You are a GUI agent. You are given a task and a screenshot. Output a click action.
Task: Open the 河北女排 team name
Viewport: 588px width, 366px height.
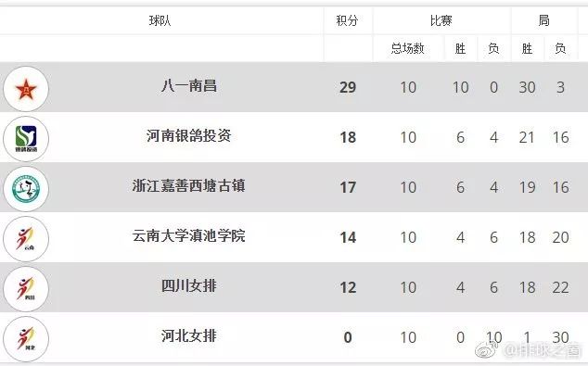tap(189, 335)
